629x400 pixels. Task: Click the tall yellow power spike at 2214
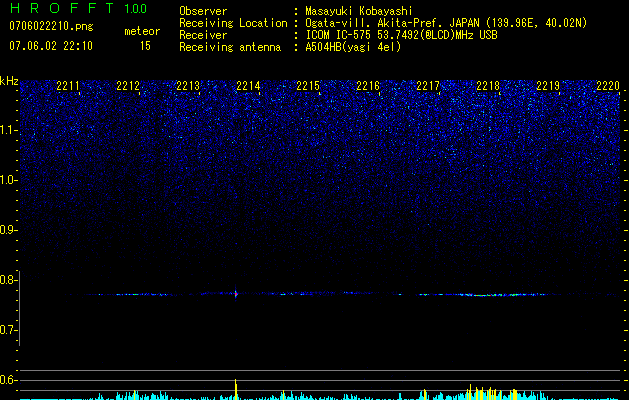pos(236,389)
